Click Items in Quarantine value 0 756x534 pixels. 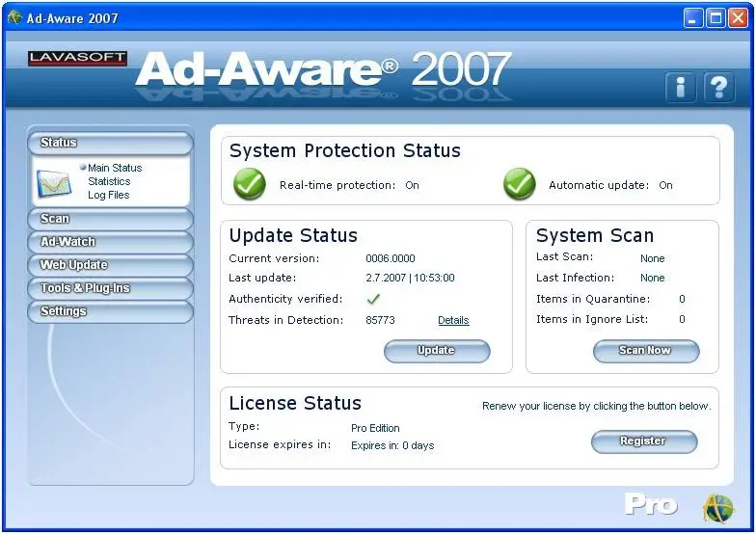click(x=682, y=299)
